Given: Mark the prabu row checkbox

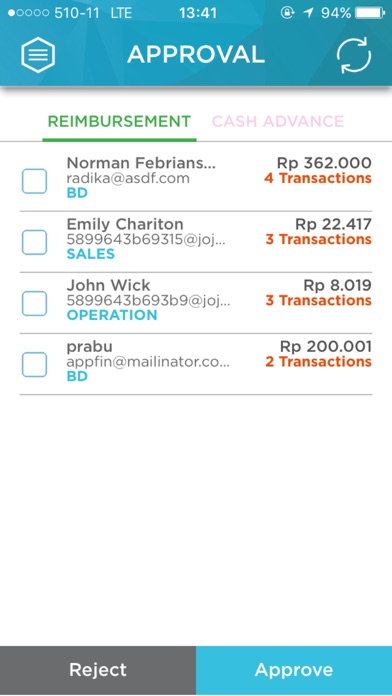Looking at the screenshot, I should point(34,364).
